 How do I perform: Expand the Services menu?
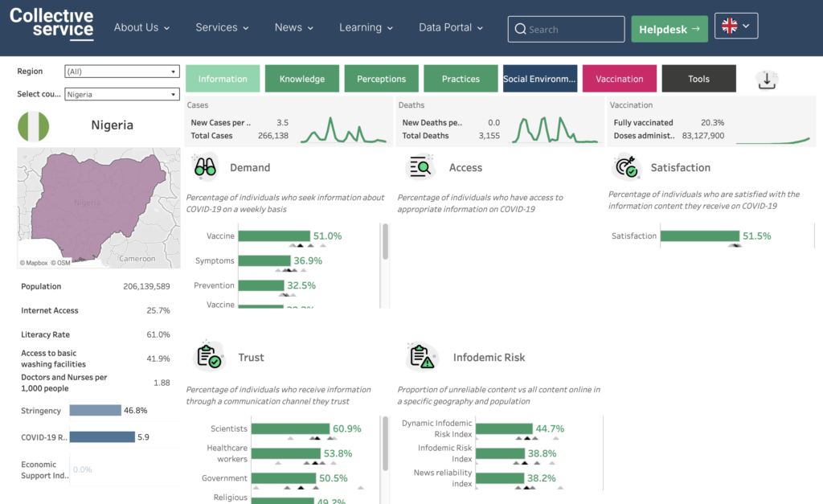click(222, 27)
